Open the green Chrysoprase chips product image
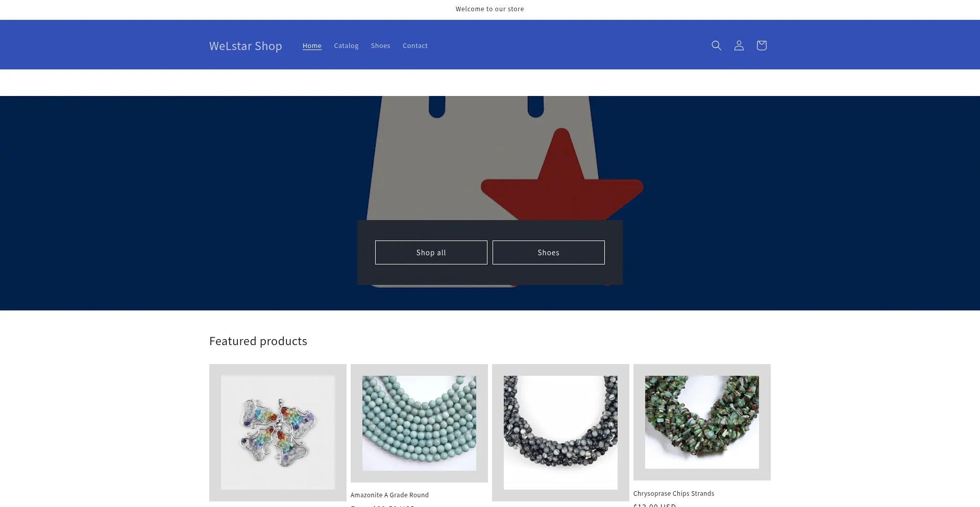 click(702, 422)
